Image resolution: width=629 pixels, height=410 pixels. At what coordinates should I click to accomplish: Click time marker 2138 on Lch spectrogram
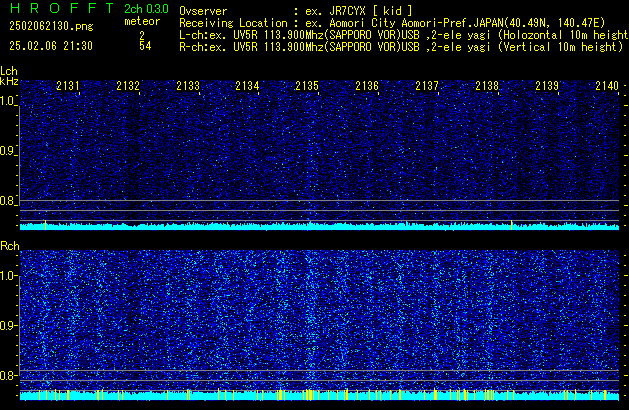(487, 86)
